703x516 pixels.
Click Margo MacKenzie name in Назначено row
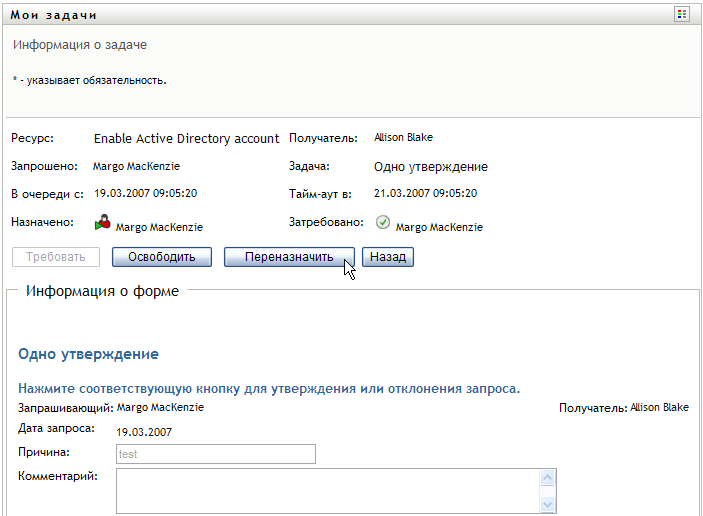tap(159, 227)
